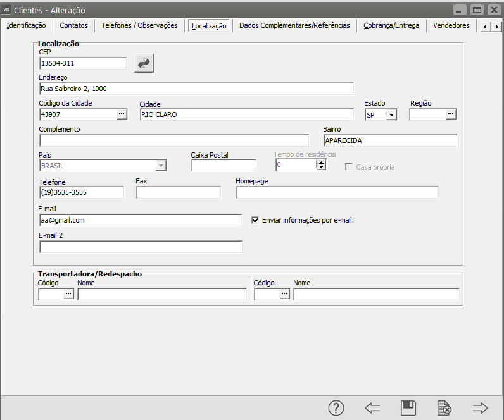Viewport: 504px width, 420px height.
Task: Increase Tempo de residência with up arrow
Action: 321,162
